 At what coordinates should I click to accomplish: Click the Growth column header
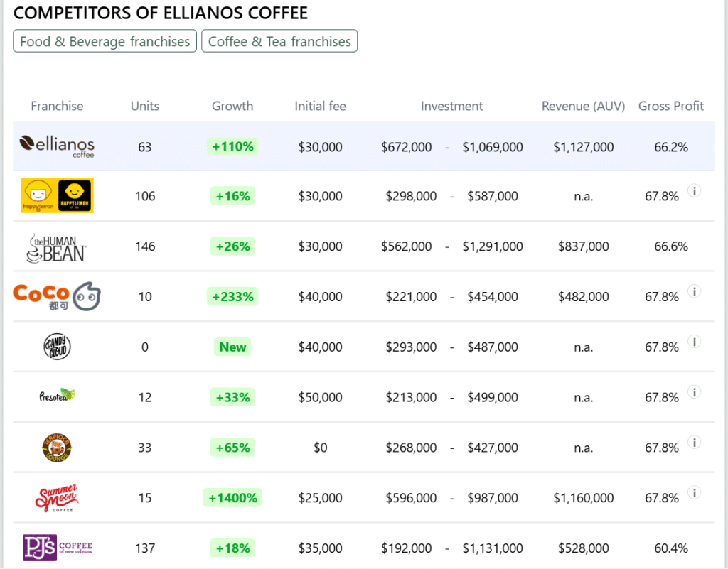[232, 106]
